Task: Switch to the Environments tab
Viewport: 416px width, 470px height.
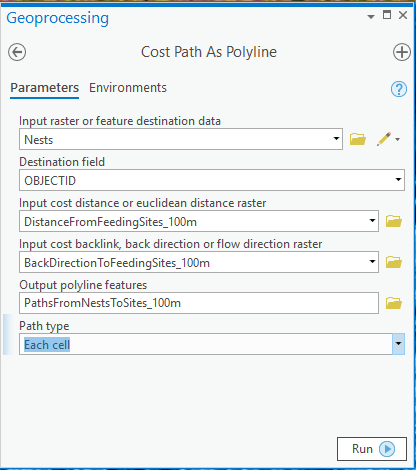Action: click(x=128, y=88)
